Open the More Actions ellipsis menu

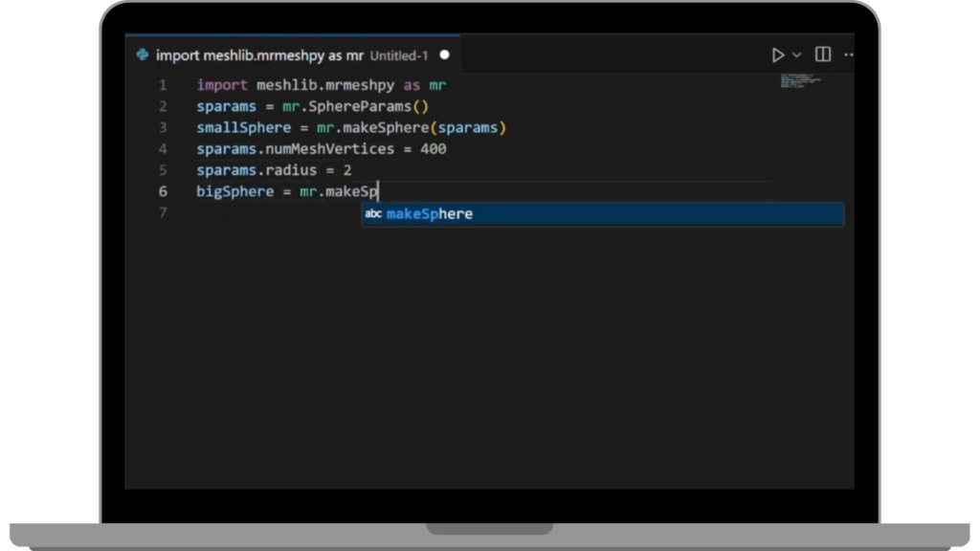(848, 55)
